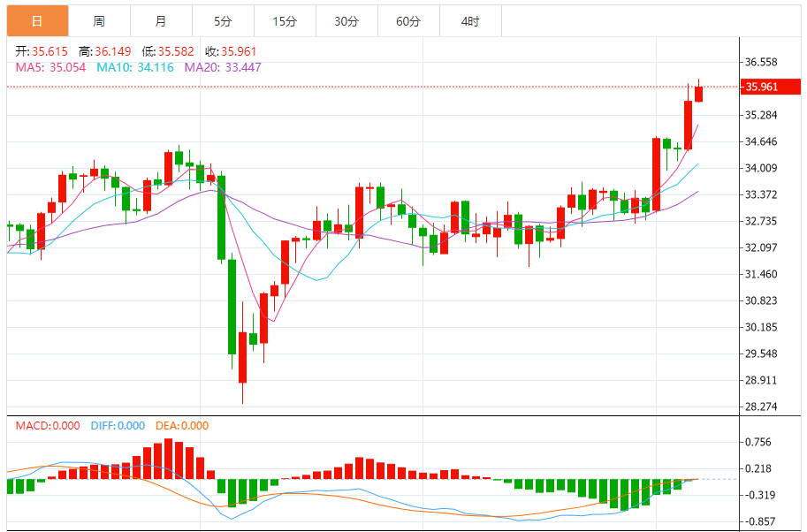
Task: Click the -0.319 MACD axis label
Action: pos(758,496)
